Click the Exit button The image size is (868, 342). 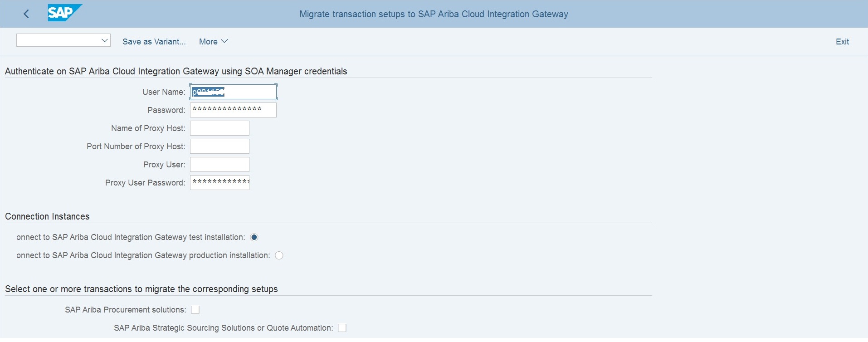842,42
